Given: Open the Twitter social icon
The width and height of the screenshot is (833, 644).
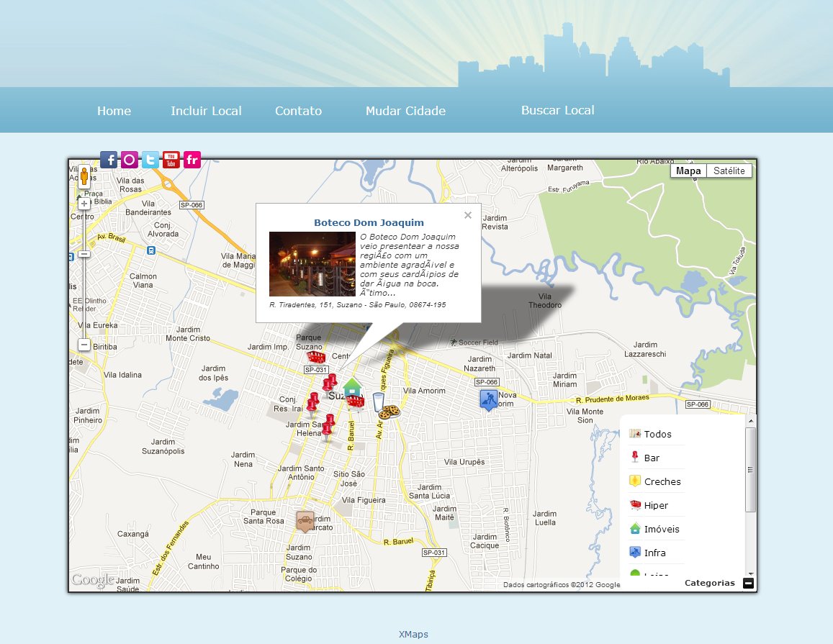Looking at the screenshot, I should (x=150, y=159).
